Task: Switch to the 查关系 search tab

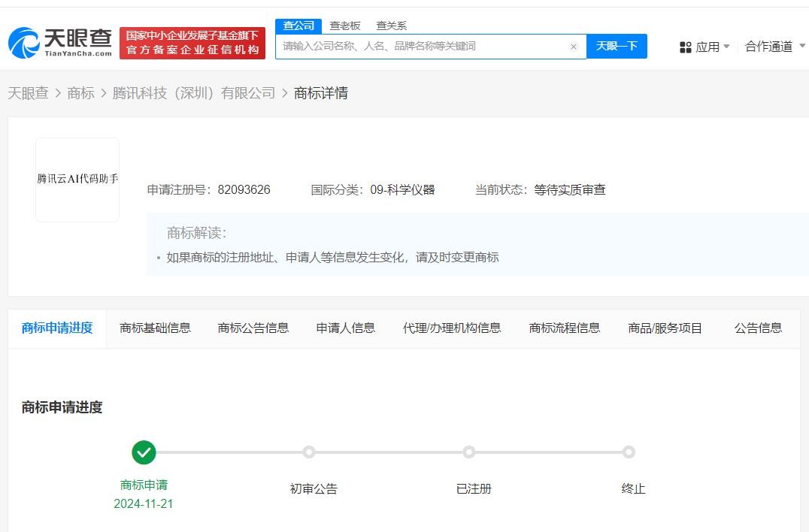Action: pos(391,26)
